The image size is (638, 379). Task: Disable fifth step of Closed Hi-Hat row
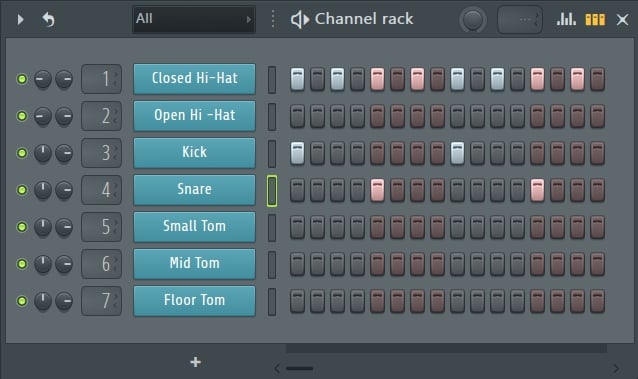(x=377, y=79)
